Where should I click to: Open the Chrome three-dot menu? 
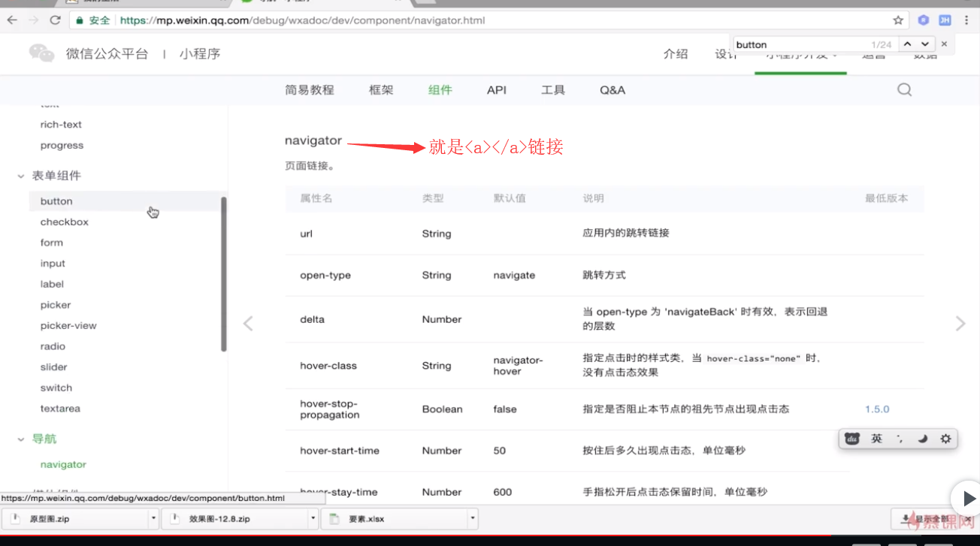pos(966,20)
